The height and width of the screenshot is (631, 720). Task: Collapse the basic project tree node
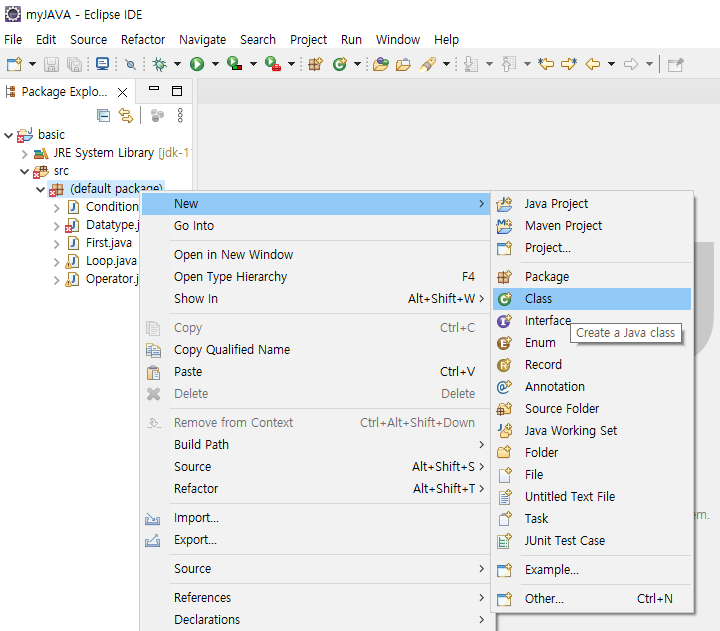point(8,135)
